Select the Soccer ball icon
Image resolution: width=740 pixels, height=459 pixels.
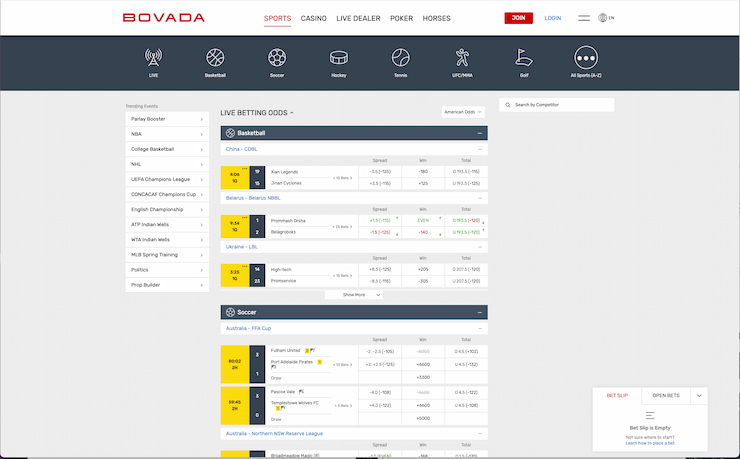click(277, 58)
